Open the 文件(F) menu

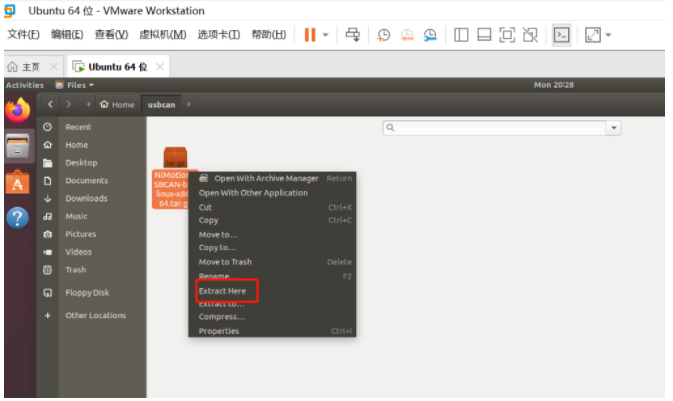(24, 34)
